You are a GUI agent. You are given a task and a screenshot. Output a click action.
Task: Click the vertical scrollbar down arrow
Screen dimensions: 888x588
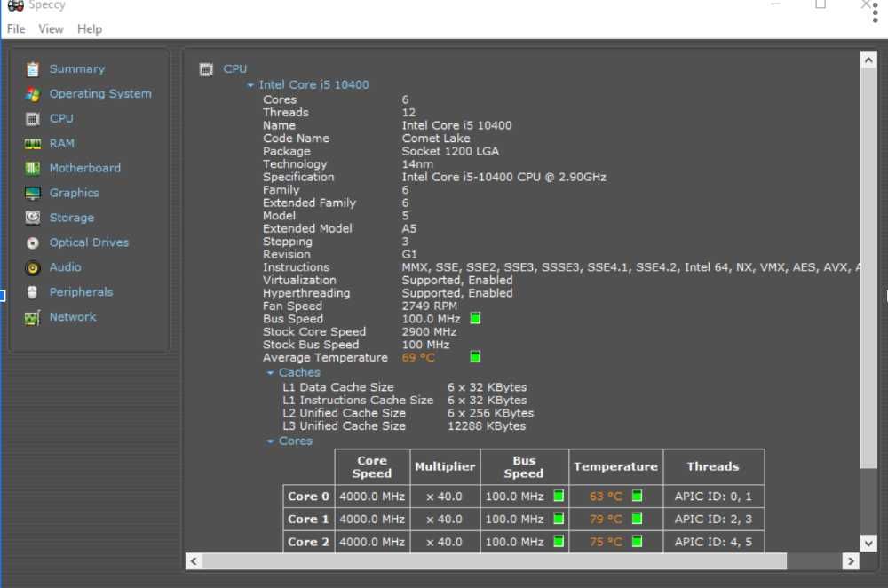pos(868,544)
